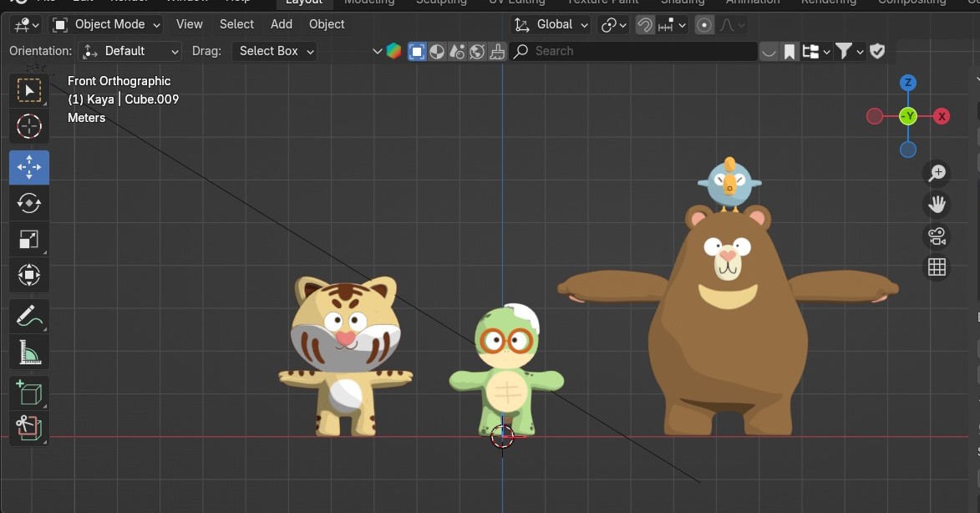Viewport: 980px width, 513px height.
Task: Open the proportional falloff curve dropdown
Action: point(732,25)
